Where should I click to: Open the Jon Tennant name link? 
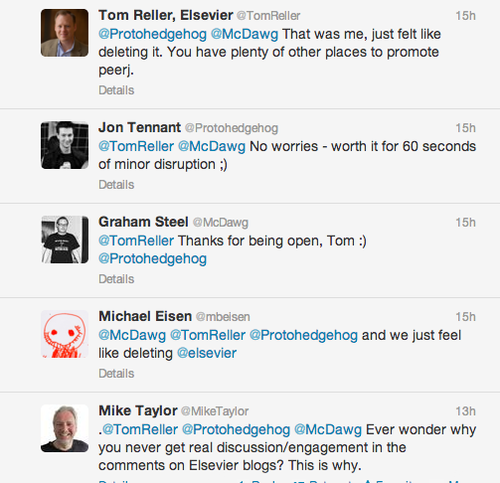click(140, 127)
